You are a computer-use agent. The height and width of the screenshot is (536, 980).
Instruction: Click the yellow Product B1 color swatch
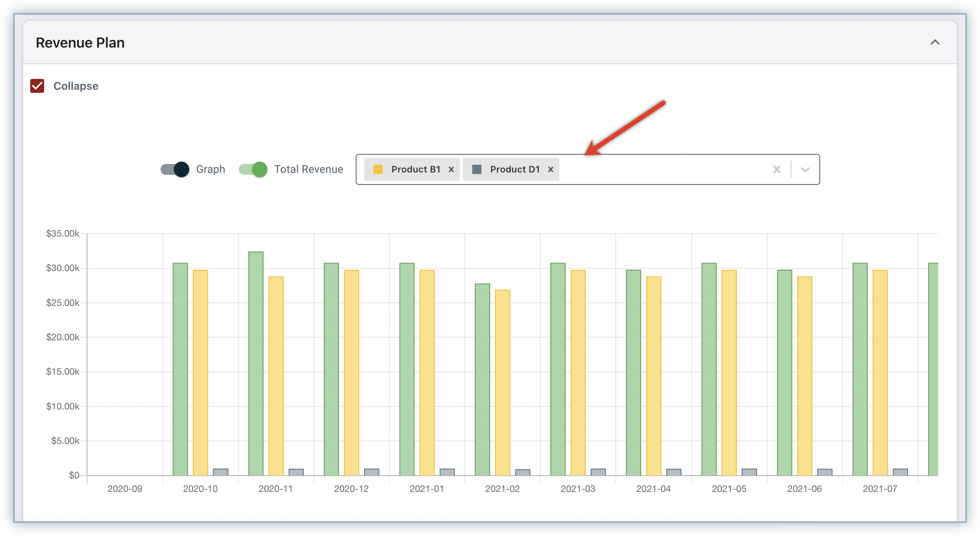[378, 169]
